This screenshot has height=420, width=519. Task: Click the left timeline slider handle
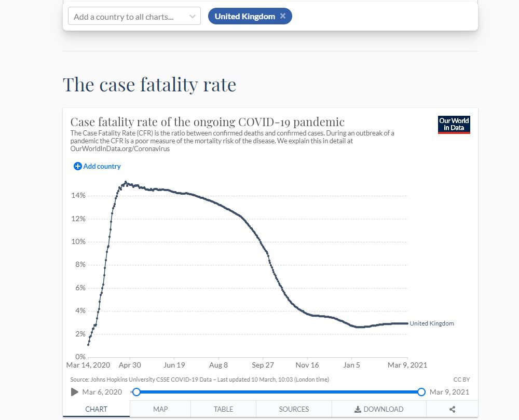coord(136,392)
